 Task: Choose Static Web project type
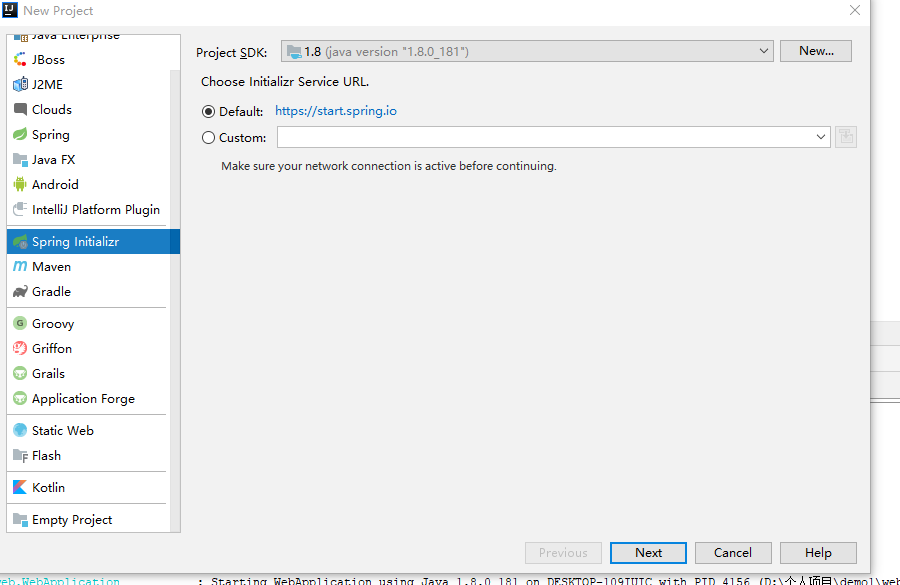tap(89, 431)
